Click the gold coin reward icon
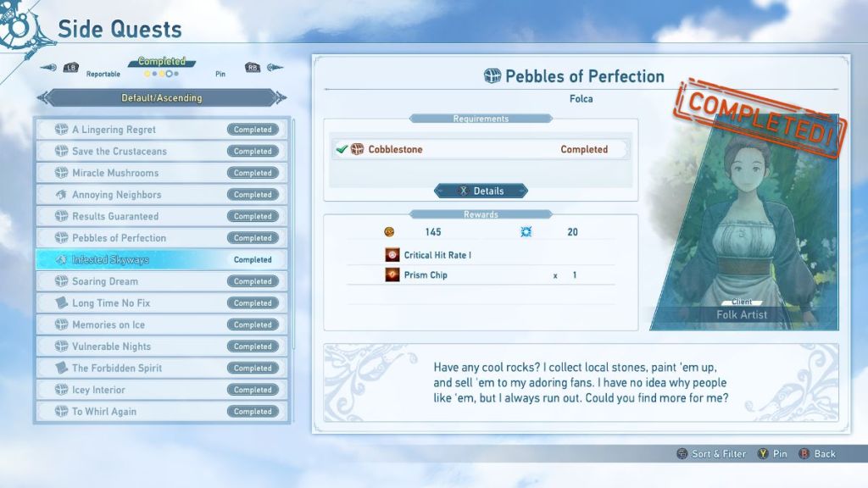The height and width of the screenshot is (488, 868). (390, 232)
